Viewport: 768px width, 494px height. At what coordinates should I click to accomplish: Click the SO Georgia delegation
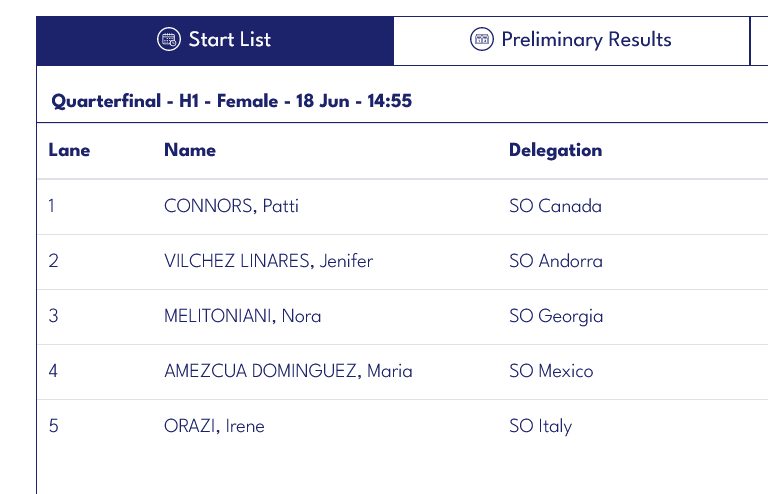point(556,316)
